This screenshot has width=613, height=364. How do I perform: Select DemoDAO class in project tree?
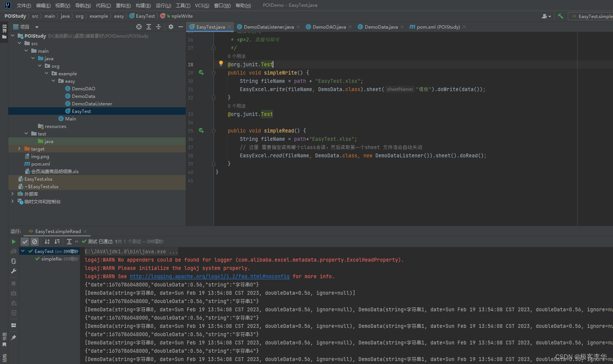click(83, 89)
